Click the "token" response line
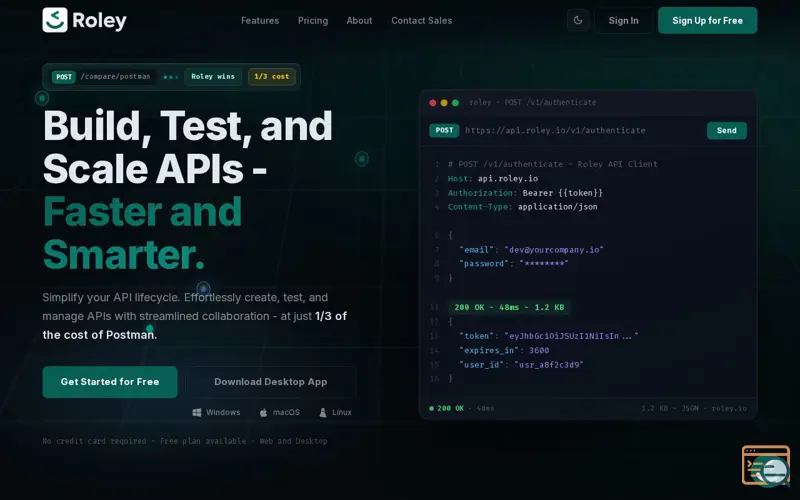Viewport: 800px width, 500px height. click(548, 336)
